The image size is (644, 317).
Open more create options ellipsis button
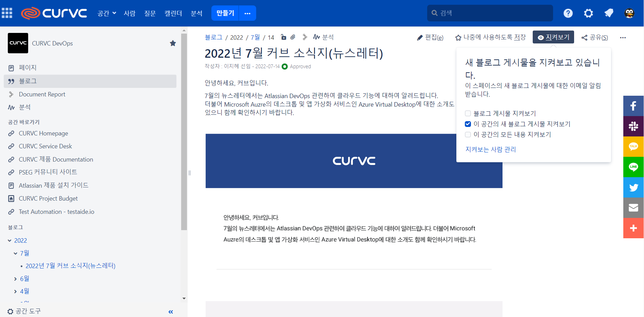[x=247, y=13]
